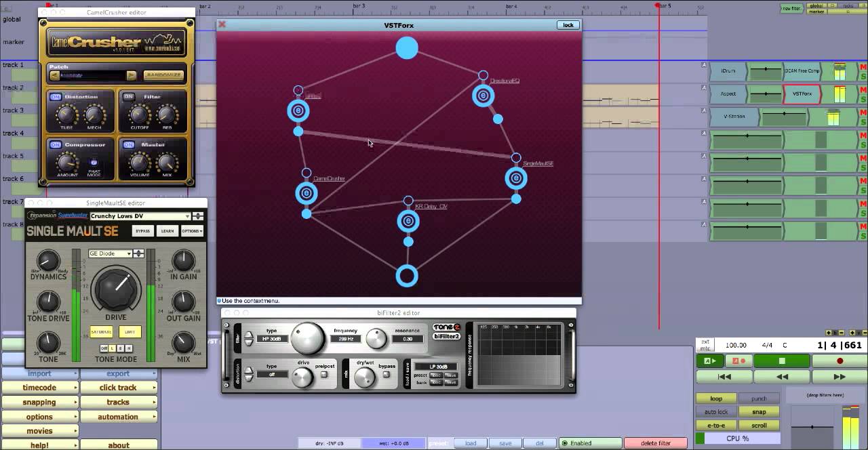Select the CamelCrusher node in VSTForx

pos(307,193)
